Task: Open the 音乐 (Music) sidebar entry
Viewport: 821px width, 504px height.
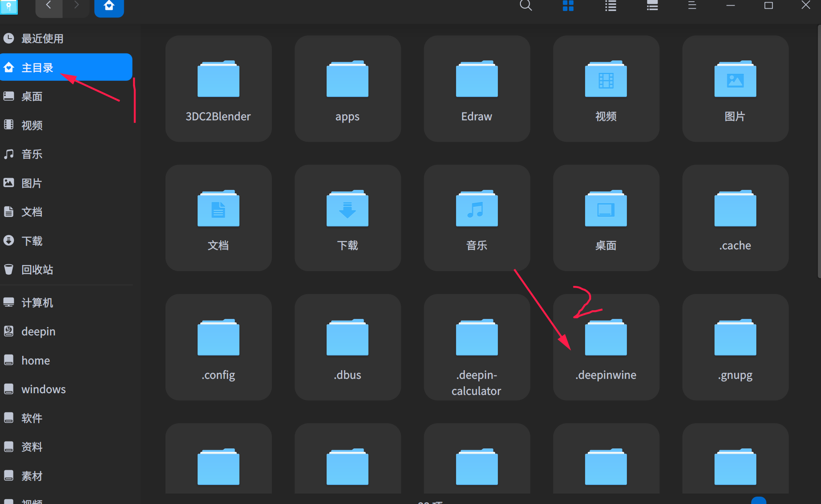Action: point(32,154)
